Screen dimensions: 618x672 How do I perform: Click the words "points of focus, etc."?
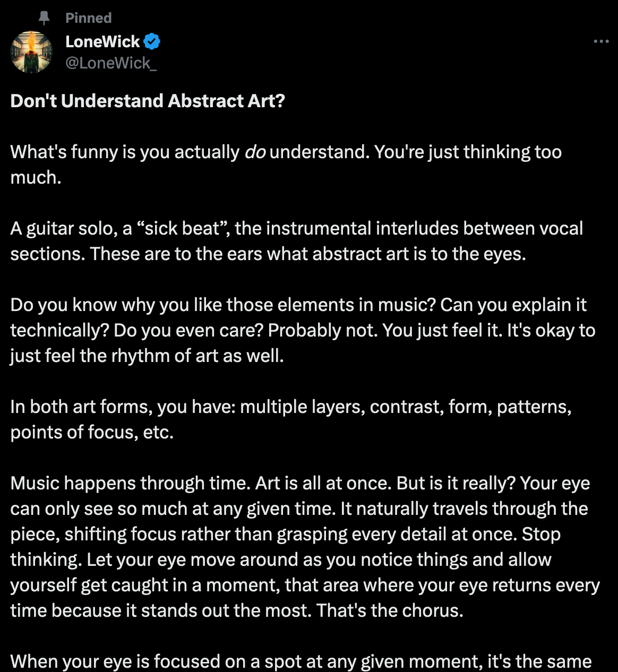coord(92,432)
